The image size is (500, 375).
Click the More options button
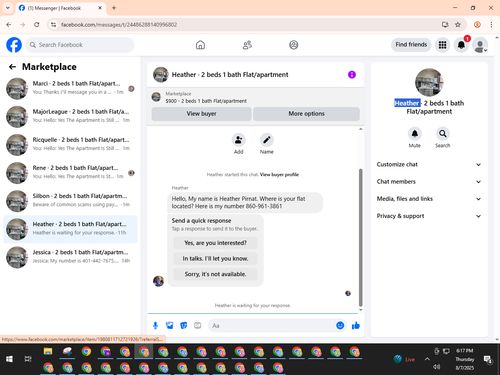(306, 114)
